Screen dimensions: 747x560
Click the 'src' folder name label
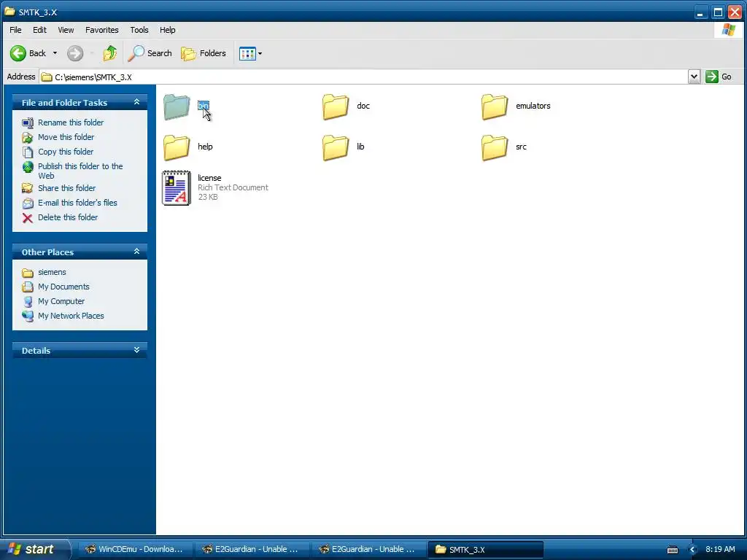tap(521, 147)
